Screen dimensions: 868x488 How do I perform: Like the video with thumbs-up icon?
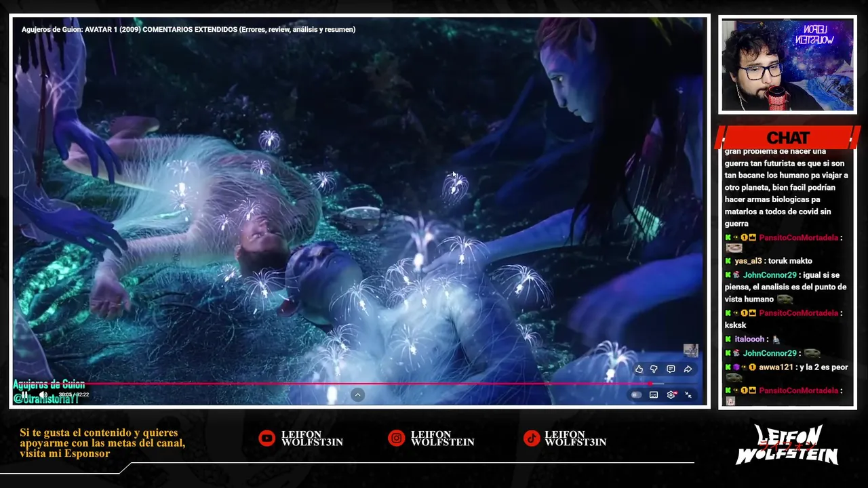click(x=639, y=369)
